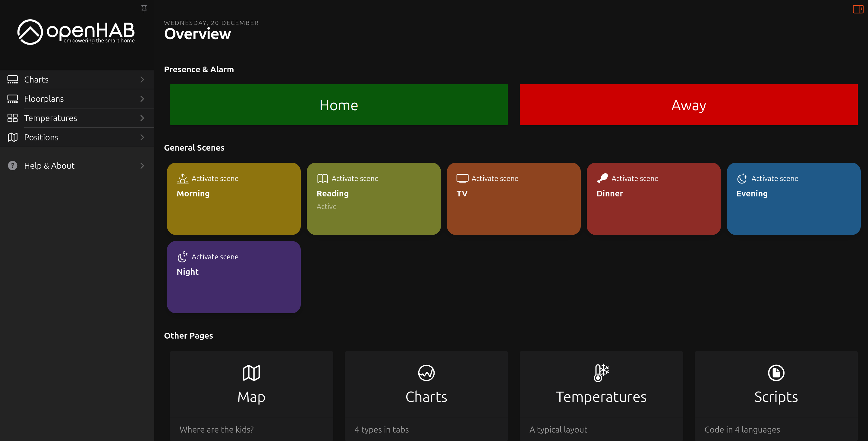Click the Other Pages heading
Image resolution: width=868 pixels, height=441 pixels.
(188, 335)
